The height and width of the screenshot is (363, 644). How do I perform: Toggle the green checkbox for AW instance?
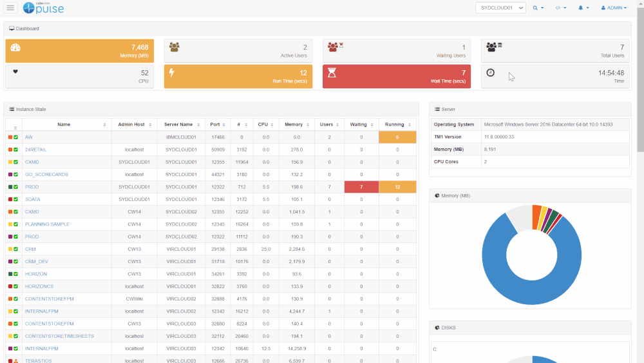point(16,137)
